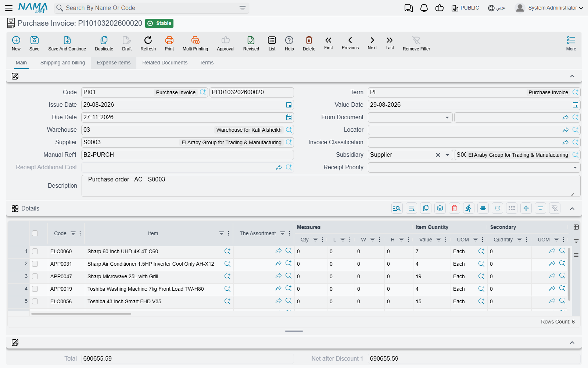Click Approval button
588x368 pixels.
pos(226,43)
